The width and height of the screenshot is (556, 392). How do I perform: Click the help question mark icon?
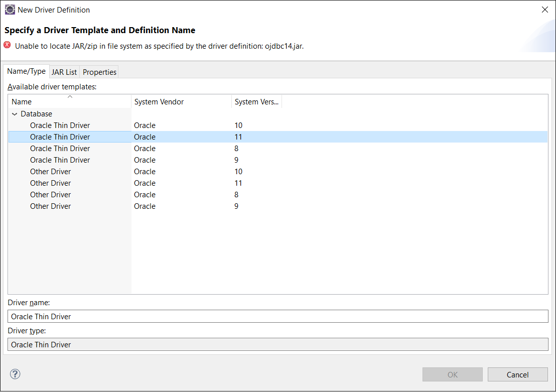15,374
